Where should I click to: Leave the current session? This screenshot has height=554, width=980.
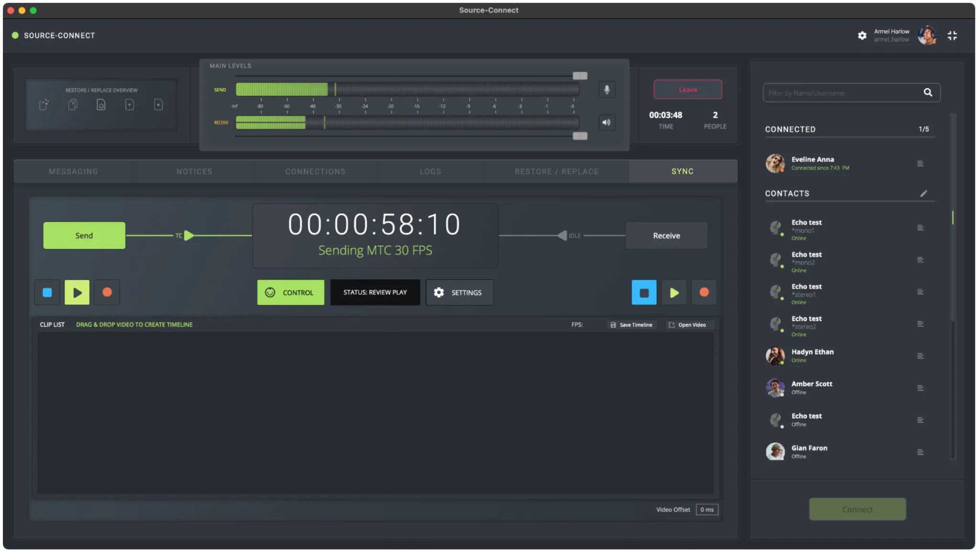click(688, 89)
